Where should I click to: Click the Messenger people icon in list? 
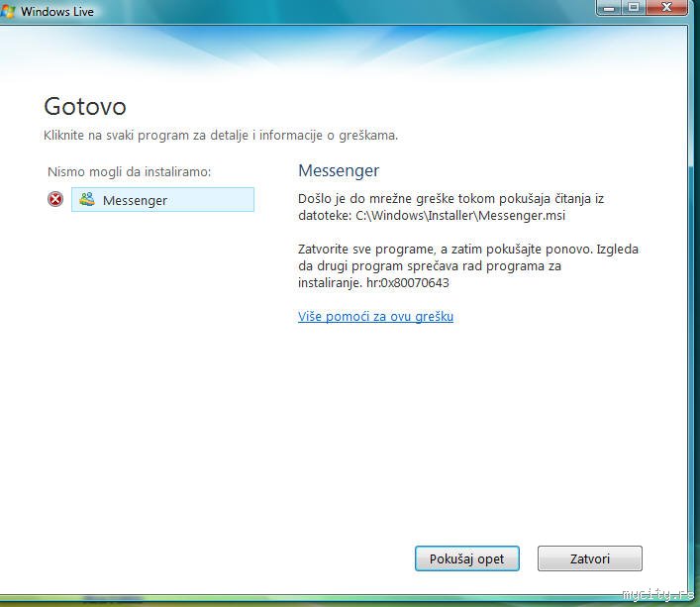[87, 199]
